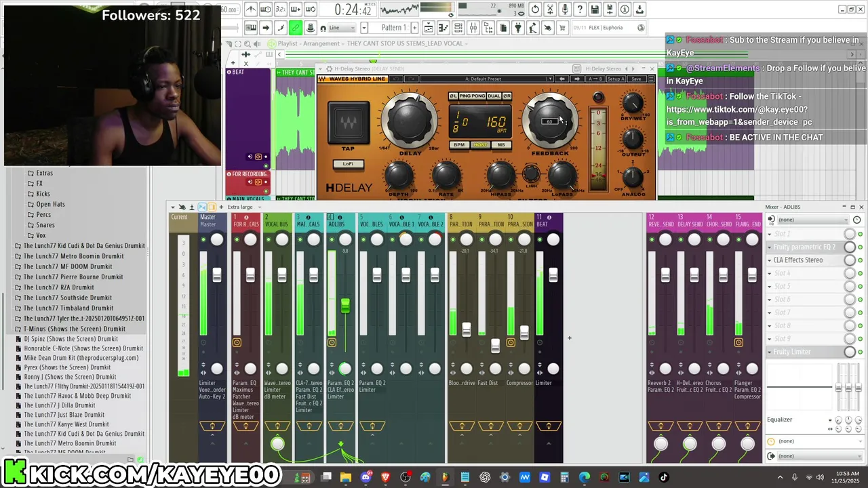Screen dimensions: 868x488
Task: Open the metronome button in top toolbar
Action: click(x=251, y=9)
